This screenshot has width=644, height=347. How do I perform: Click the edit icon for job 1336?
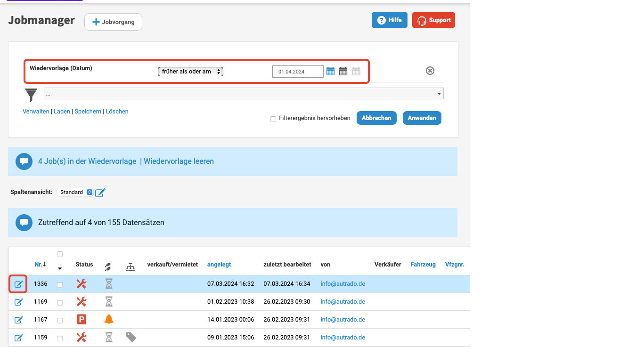tap(18, 284)
